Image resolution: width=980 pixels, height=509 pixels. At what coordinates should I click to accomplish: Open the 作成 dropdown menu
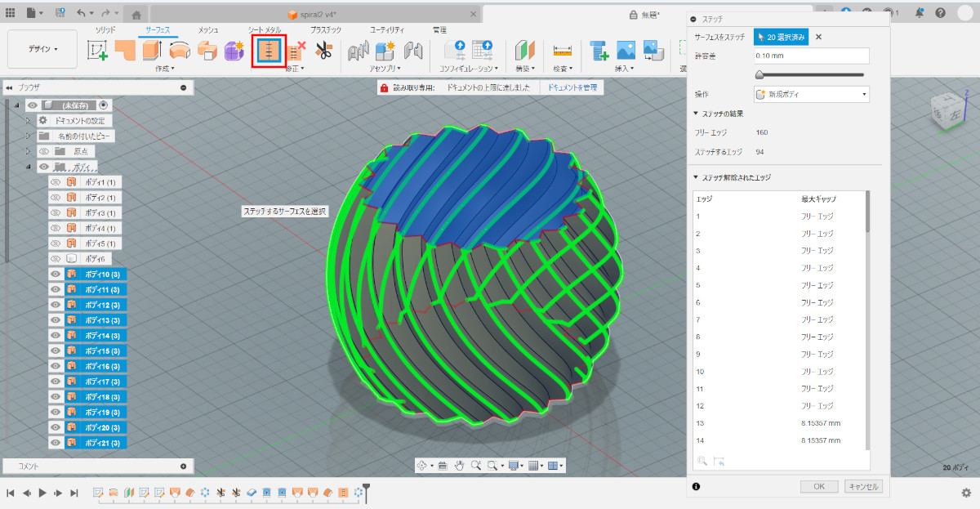[164, 69]
